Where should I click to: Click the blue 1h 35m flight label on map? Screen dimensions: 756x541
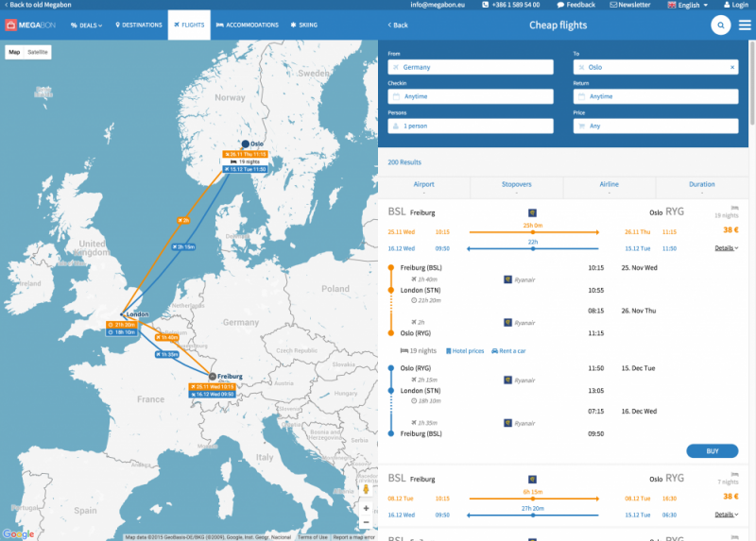[167, 355]
